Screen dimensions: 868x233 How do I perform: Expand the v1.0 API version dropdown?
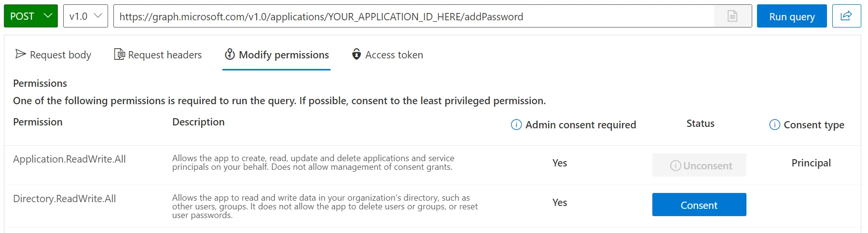coord(85,16)
